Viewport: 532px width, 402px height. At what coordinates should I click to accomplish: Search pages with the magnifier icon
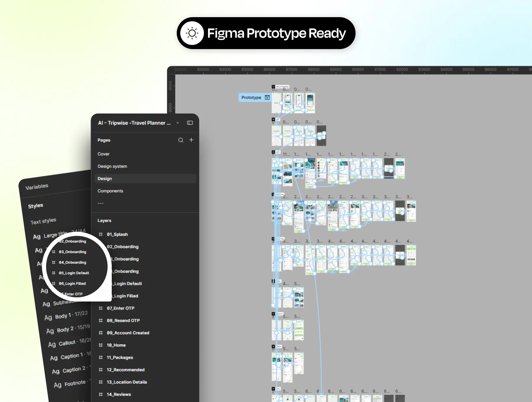tap(181, 140)
